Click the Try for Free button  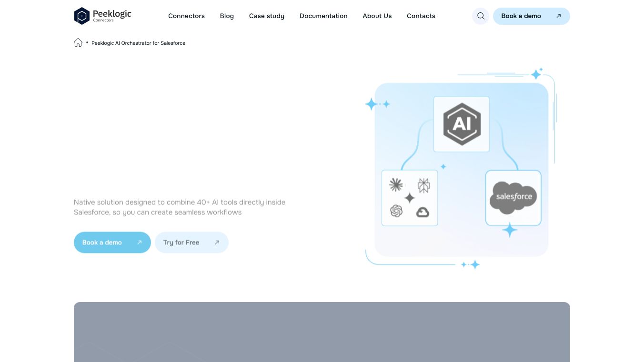191,242
